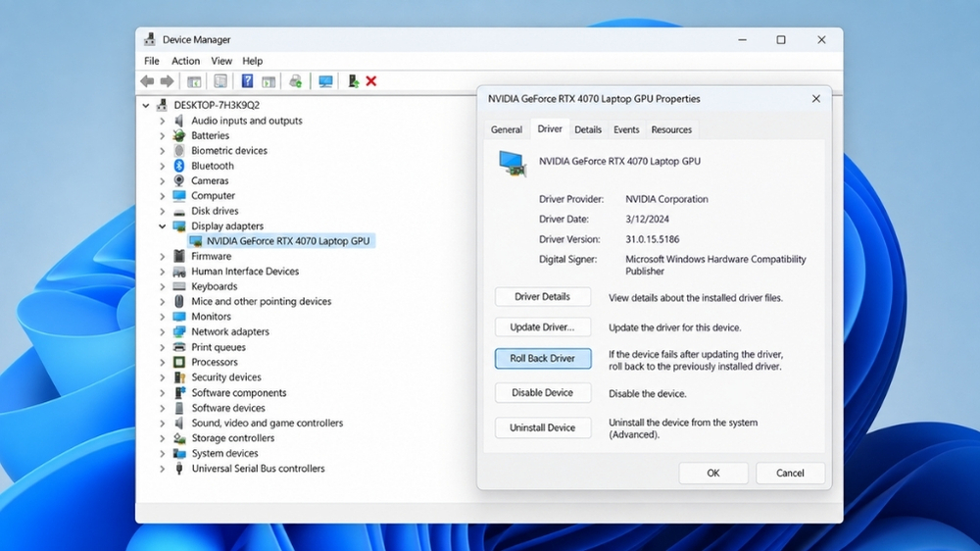Collapse the Display adapters category
This screenshot has width=980, height=551.
tap(162, 226)
